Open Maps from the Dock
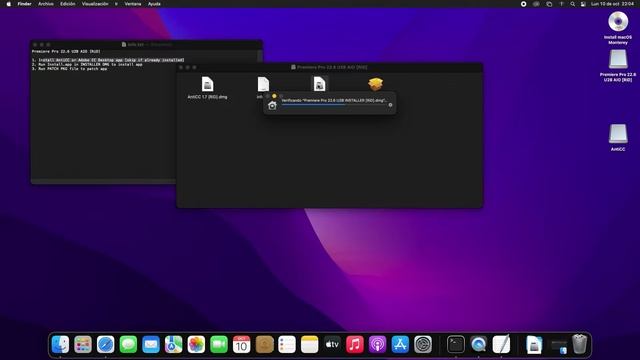 (173, 344)
